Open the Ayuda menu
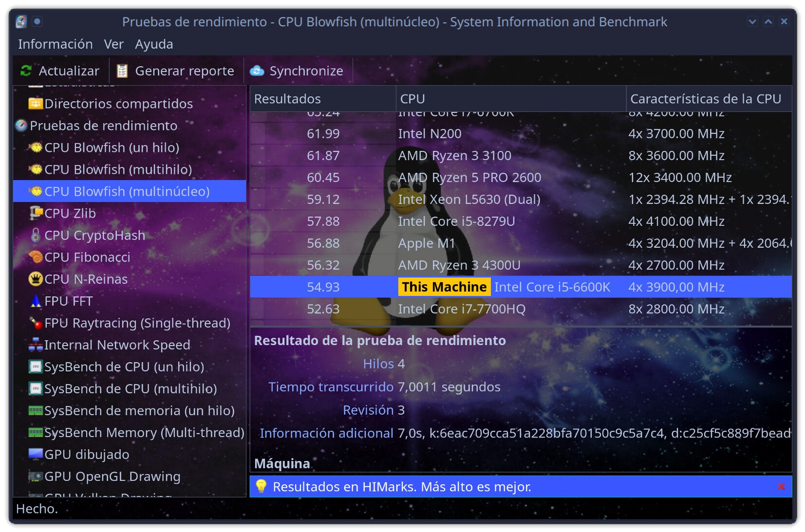 pos(154,44)
